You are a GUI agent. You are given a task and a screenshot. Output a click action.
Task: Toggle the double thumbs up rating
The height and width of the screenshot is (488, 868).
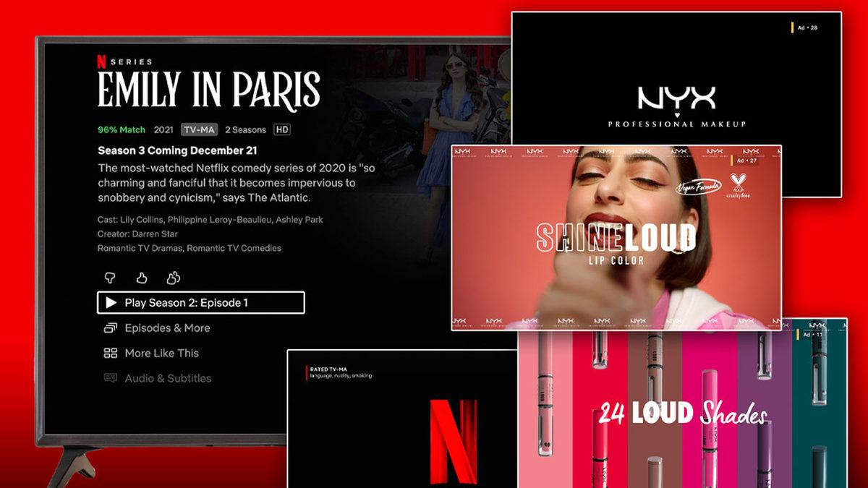(174, 278)
